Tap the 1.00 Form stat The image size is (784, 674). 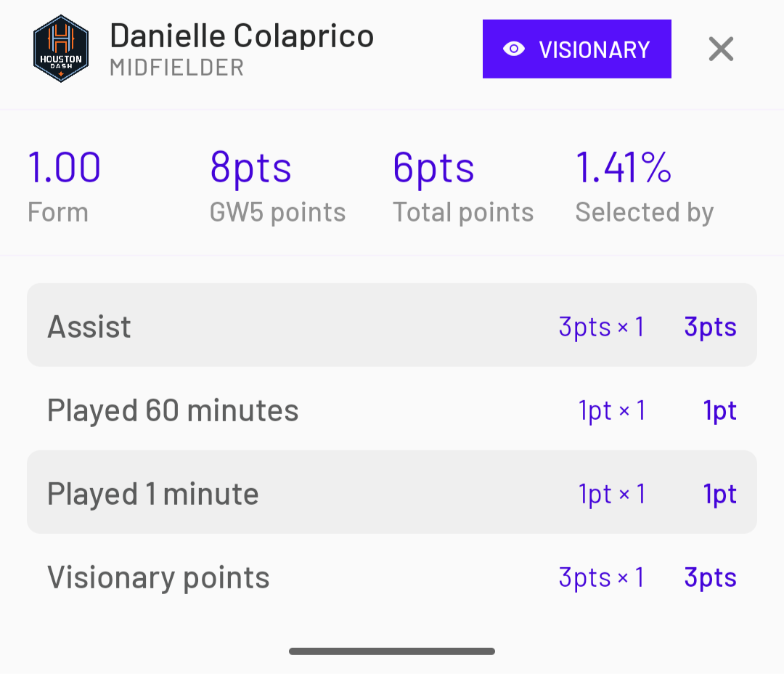64,168
